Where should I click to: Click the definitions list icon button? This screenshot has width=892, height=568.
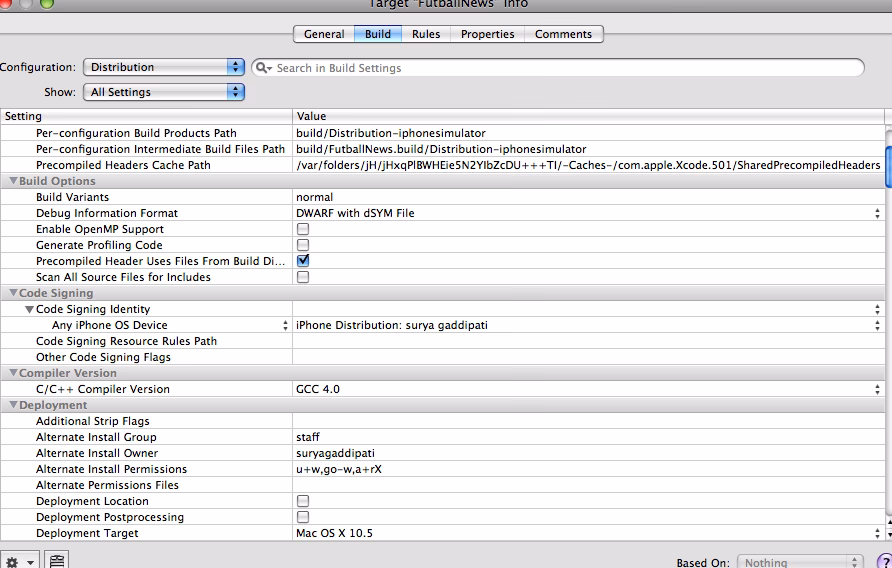click(x=56, y=561)
